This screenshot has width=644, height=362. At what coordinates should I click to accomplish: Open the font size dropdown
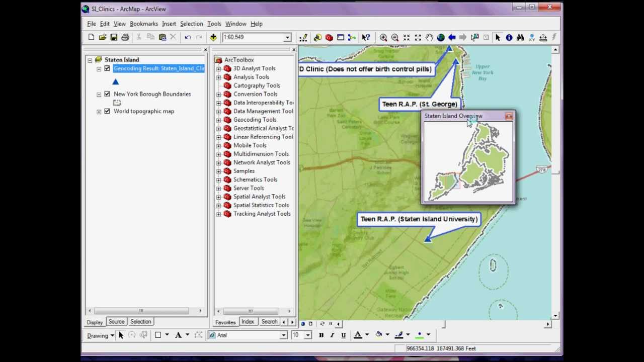307,335
